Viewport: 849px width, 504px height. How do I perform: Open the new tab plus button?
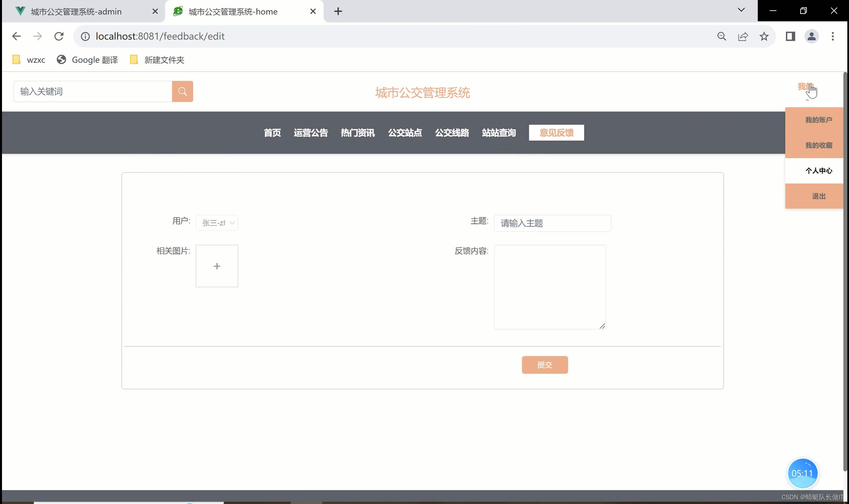pos(338,11)
